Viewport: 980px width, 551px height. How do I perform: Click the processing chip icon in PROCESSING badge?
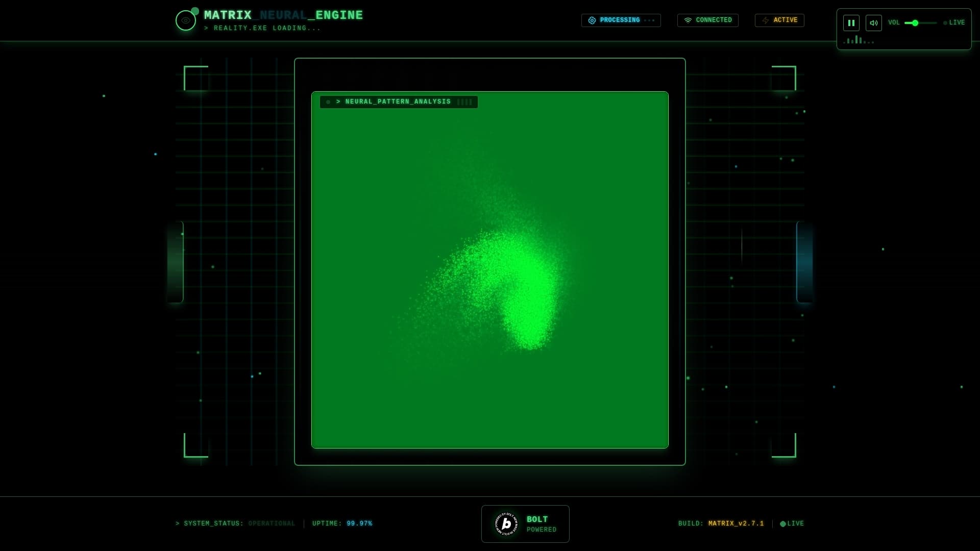coord(592,20)
